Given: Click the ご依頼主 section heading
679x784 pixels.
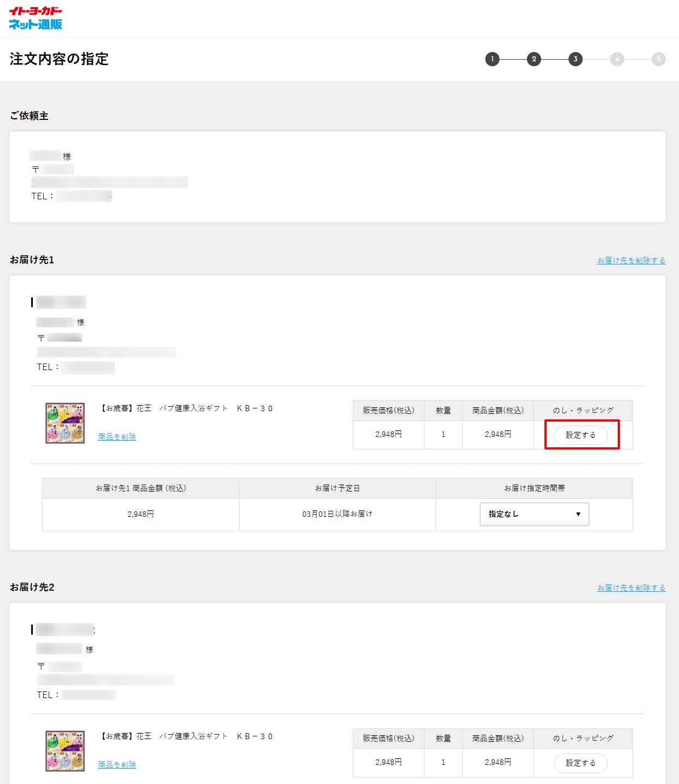Looking at the screenshot, I should pos(29,116).
